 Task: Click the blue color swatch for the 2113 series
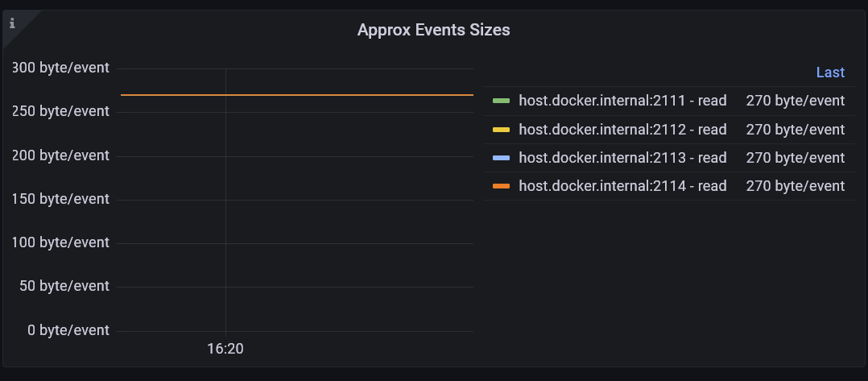[501, 158]
